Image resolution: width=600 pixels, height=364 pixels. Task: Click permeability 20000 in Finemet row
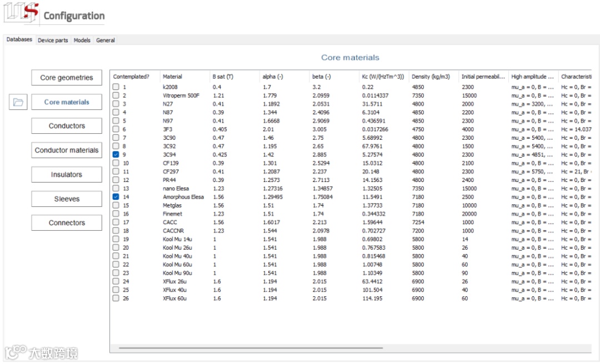469,214
